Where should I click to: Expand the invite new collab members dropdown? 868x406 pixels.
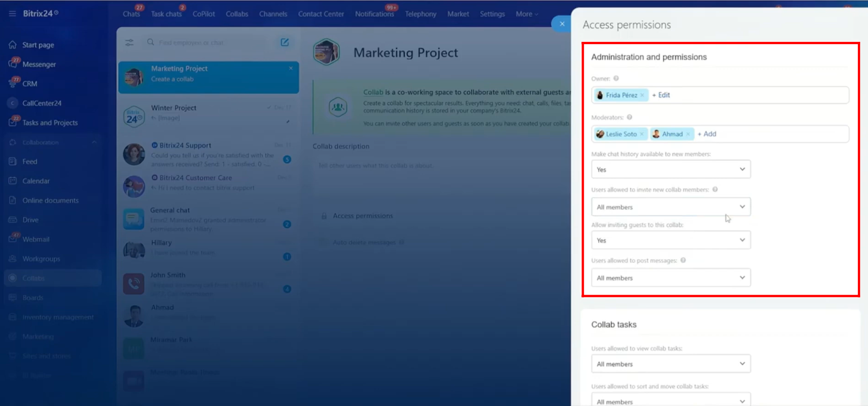(671, 207)
